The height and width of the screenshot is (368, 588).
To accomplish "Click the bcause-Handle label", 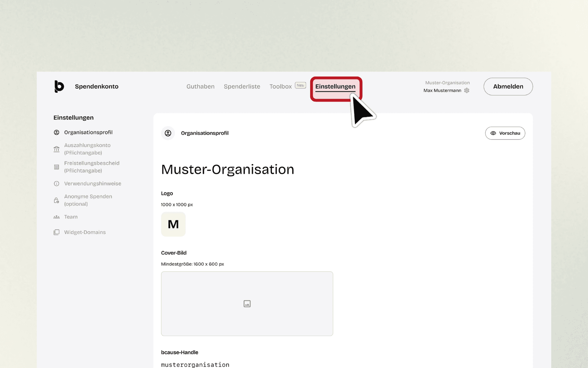I will pyautogui.click(x=180, y=353).
